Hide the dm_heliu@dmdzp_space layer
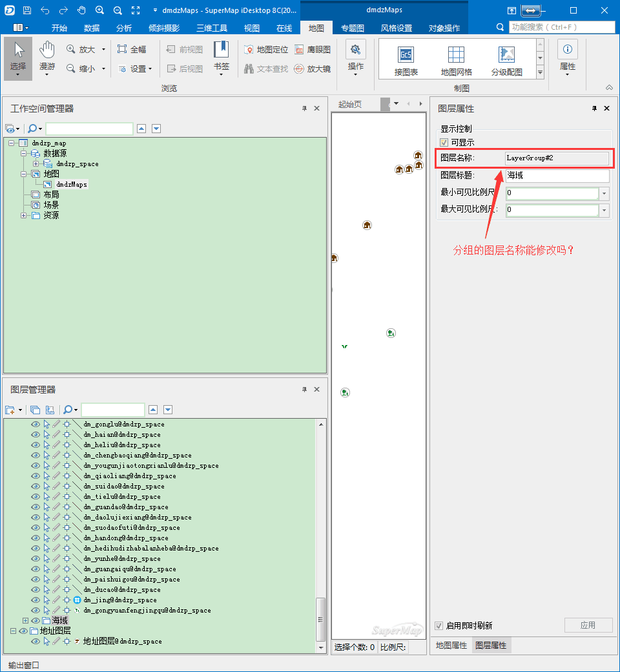Image resolution: width=620 pixels, height=672 pixels. [x=36, y=445]
